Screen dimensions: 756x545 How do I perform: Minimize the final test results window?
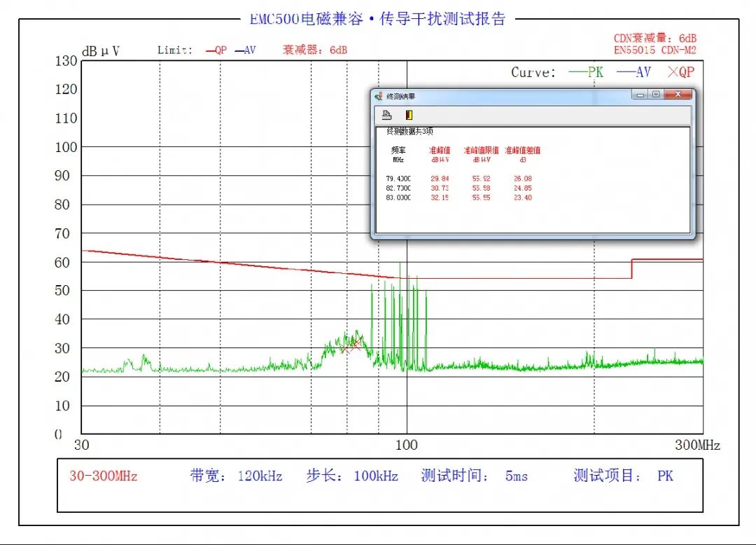639,95
